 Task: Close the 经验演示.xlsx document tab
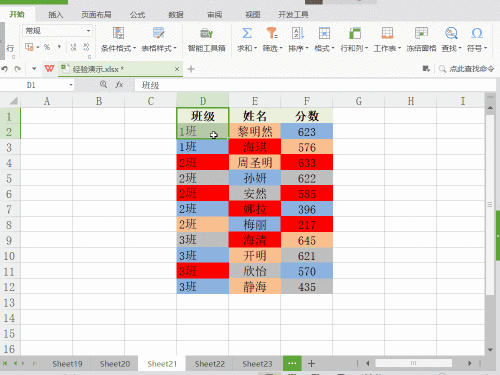point(177,69)
